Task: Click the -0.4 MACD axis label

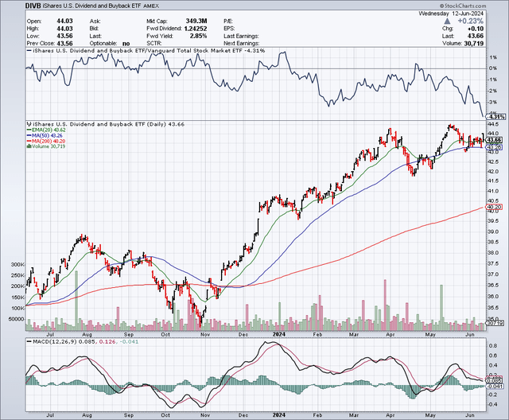Action: (492, 404)
